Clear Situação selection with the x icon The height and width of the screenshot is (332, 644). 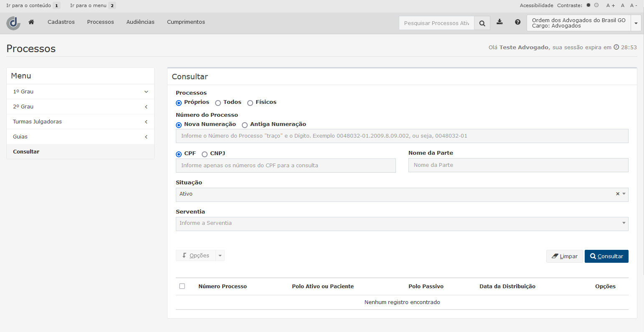[x=617, y=194]
